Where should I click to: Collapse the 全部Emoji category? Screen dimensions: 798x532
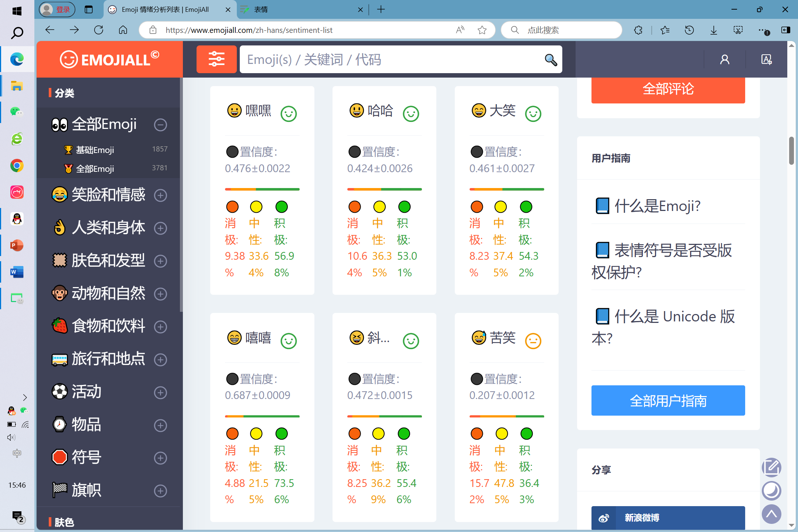(x=160, y=125)
